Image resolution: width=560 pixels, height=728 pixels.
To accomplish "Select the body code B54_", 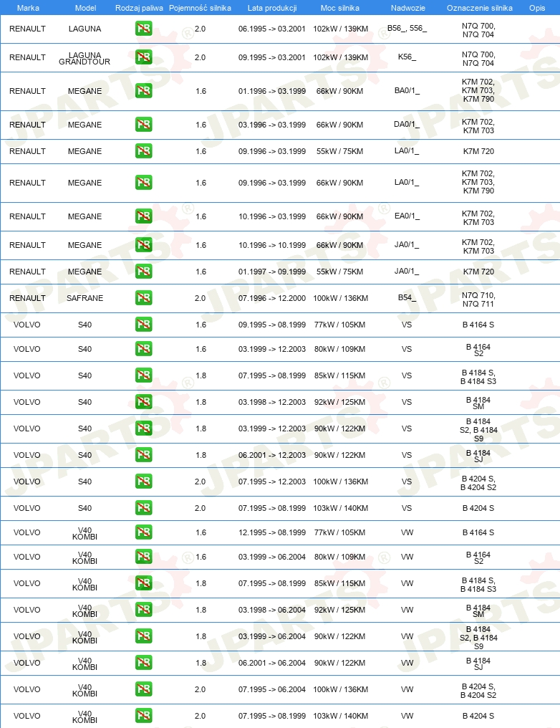I will (x=407, y=297).
